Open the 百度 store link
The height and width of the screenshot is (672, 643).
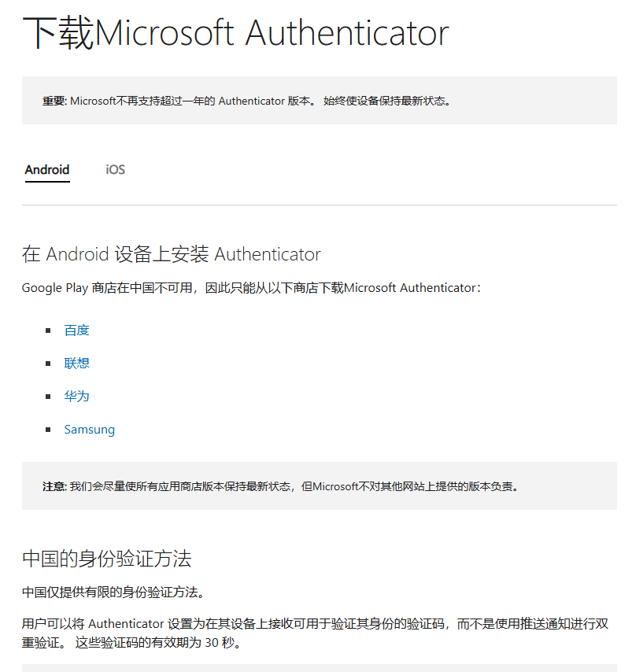point(76,330)
